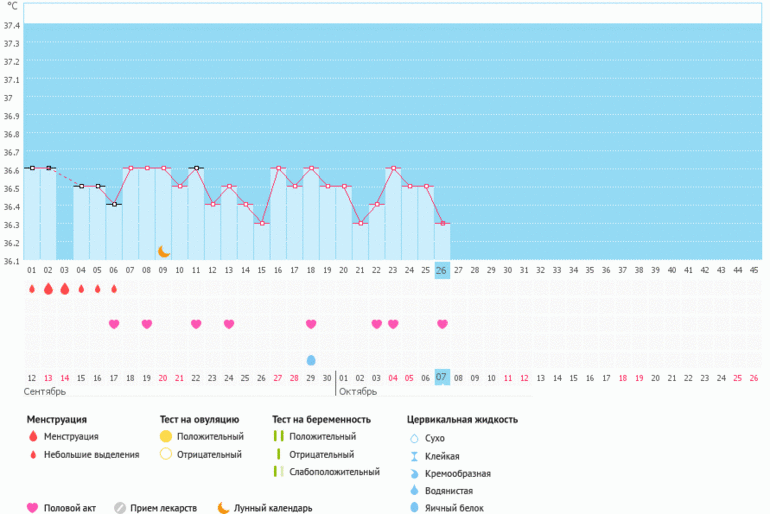Click the Сухо cervical fluid legend icon
770x514 pixels.
414,438
